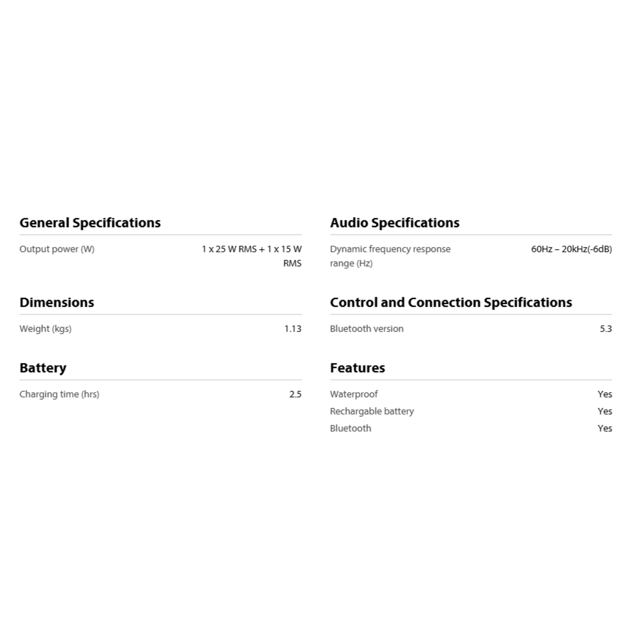Select the Dimensions section heading

57,302
